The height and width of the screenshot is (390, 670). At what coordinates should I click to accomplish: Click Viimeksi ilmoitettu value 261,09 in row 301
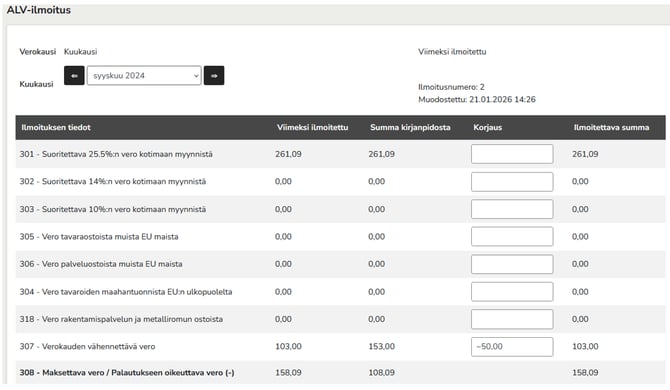tap(288, 154)
